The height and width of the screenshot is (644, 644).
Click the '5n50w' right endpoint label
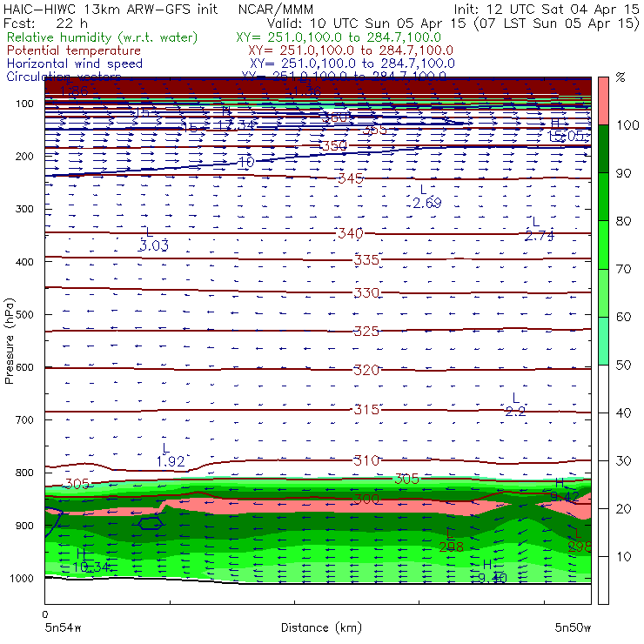coord(573,628)
